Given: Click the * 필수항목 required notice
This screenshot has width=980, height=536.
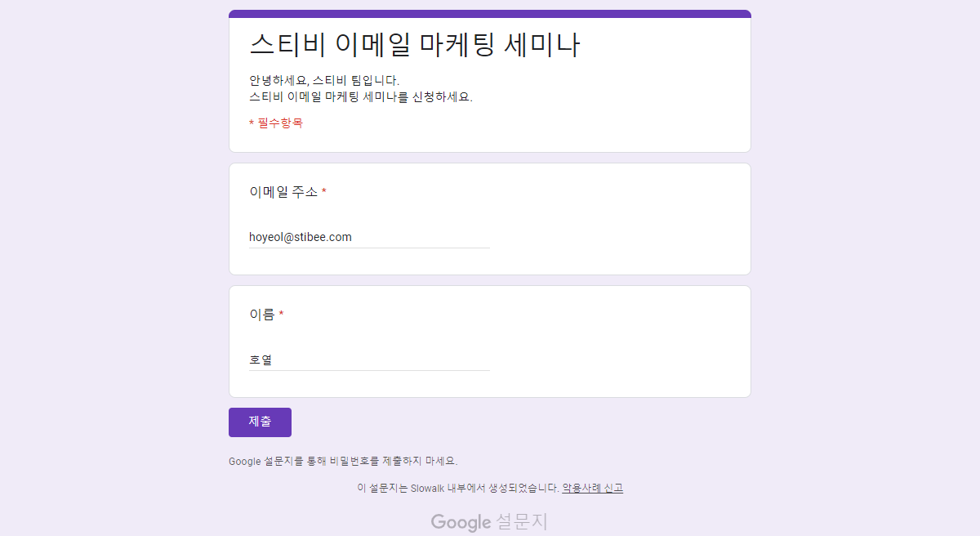Looking at the screenshot, I should point(276,123).
